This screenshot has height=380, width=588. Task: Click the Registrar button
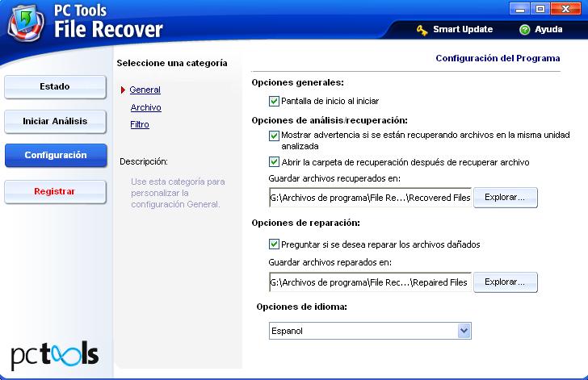click(x=55, y=191)
